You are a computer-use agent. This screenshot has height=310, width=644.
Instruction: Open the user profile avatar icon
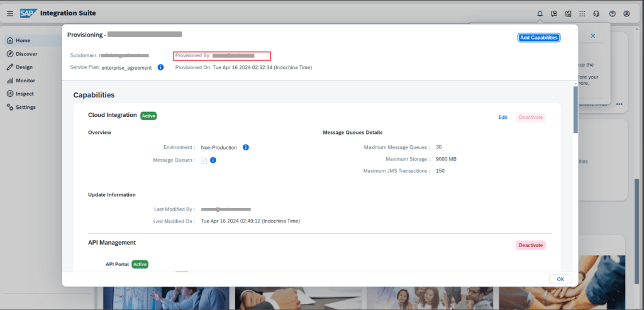626,13
